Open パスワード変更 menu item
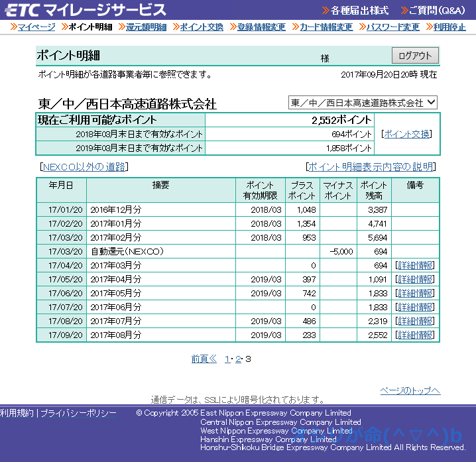The width and height of the screenshot is (476, 462). (393, 27)
